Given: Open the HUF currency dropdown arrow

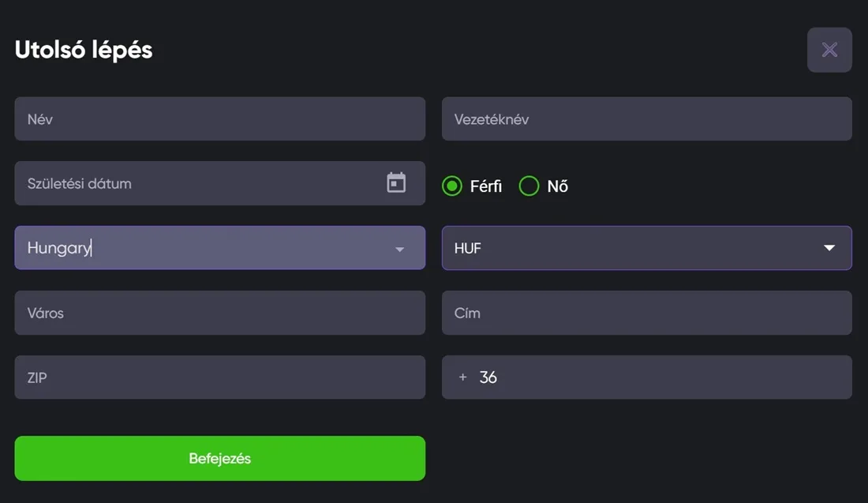Looking at the screenshot, I should (829, 248).
